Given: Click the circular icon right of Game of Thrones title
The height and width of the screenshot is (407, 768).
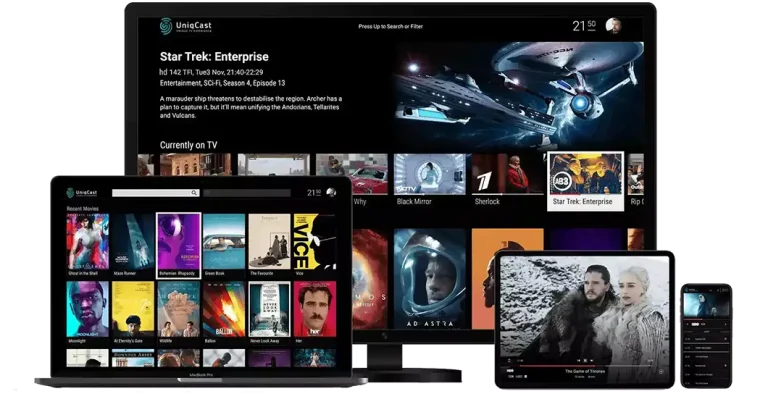Looking at the screenshot, I should (x=661, y=371).
